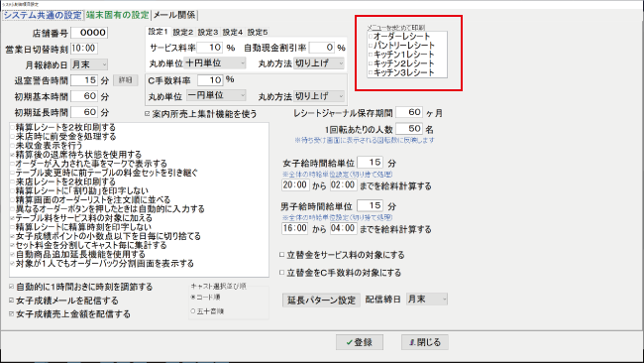This screenshot has height=363, width=644.
Task: Select 設定4 sub-tab
Action: coord(233,32)
